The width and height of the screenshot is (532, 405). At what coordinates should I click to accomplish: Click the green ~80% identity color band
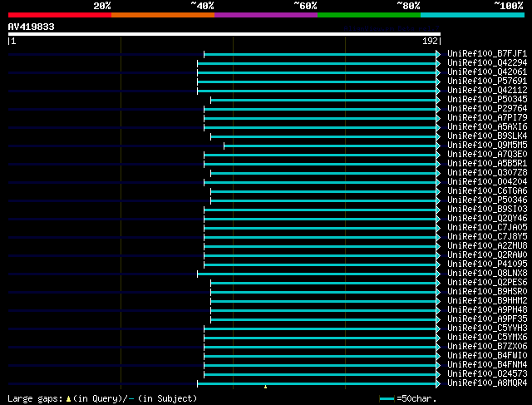coord(369,15)
